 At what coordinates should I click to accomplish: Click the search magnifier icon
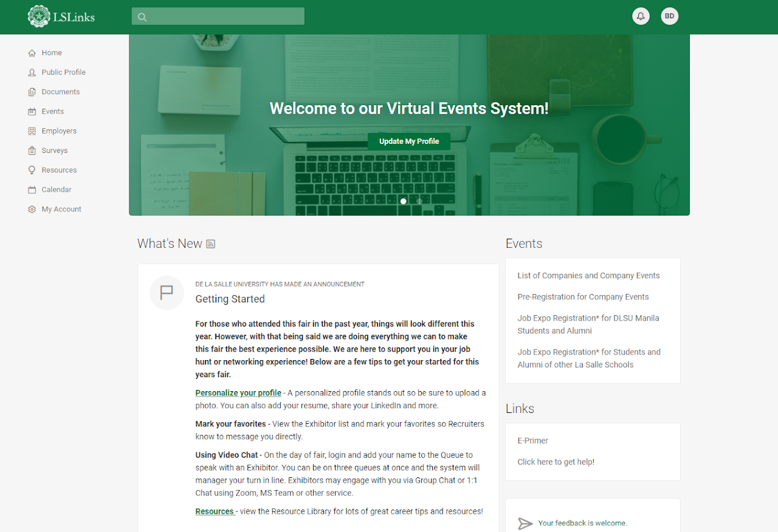point(142,17)
